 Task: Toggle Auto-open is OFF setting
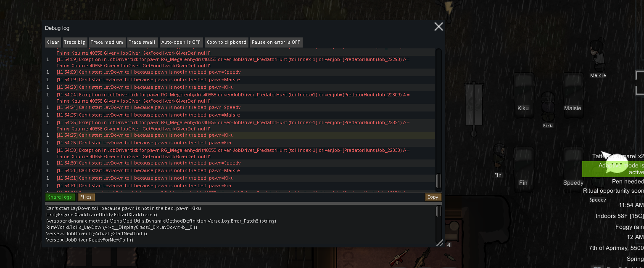[181, 42]
